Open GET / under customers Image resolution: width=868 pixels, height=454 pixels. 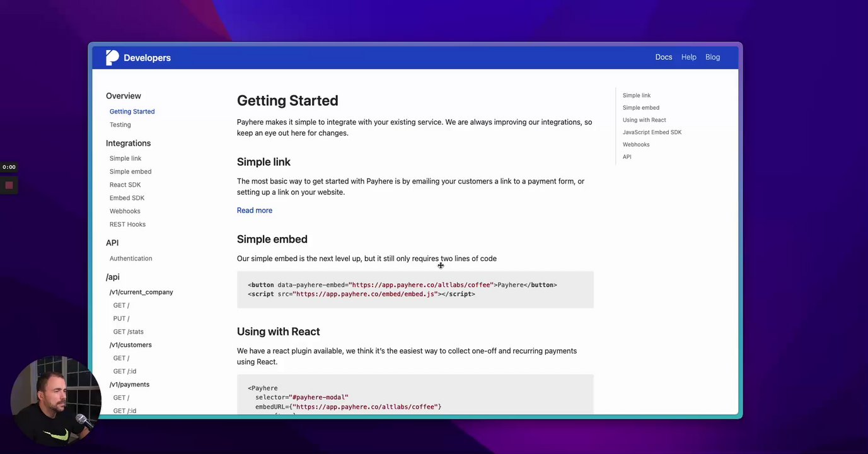click(x=121, y=358)
